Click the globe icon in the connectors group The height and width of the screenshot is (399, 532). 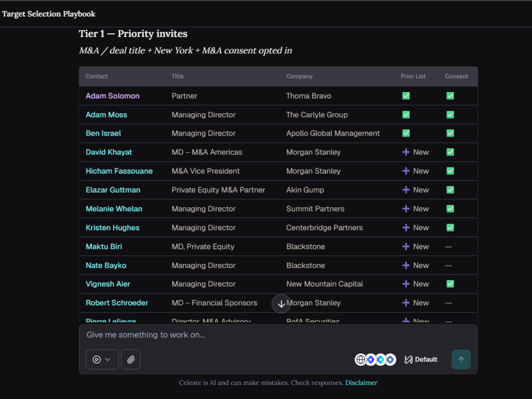(x=361, y=360)
